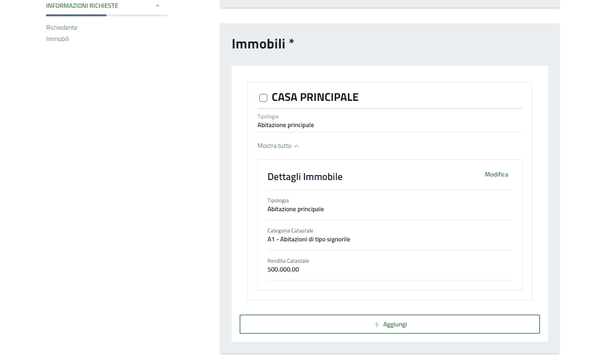593x364 pixels.
Task: Click the Informazioni Richieste section header
Action: [82, 6]
